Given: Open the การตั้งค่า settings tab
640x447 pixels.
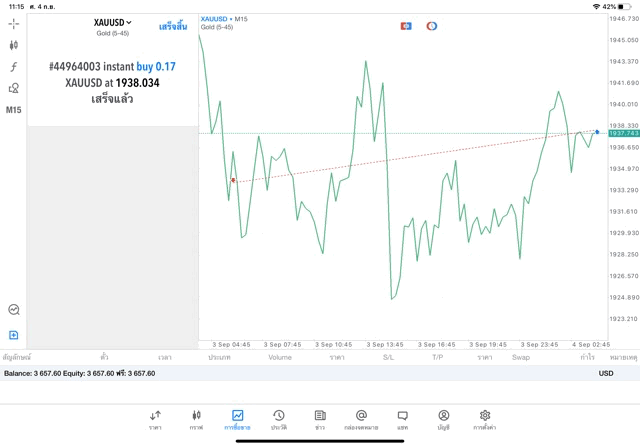Looking at the screenshot, I should (485, 419).
